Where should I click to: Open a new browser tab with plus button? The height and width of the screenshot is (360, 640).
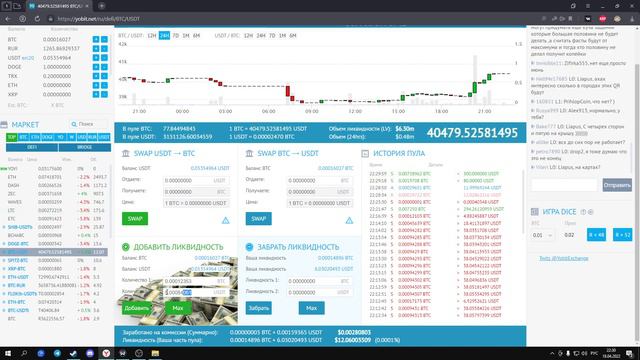click(102, 6)
